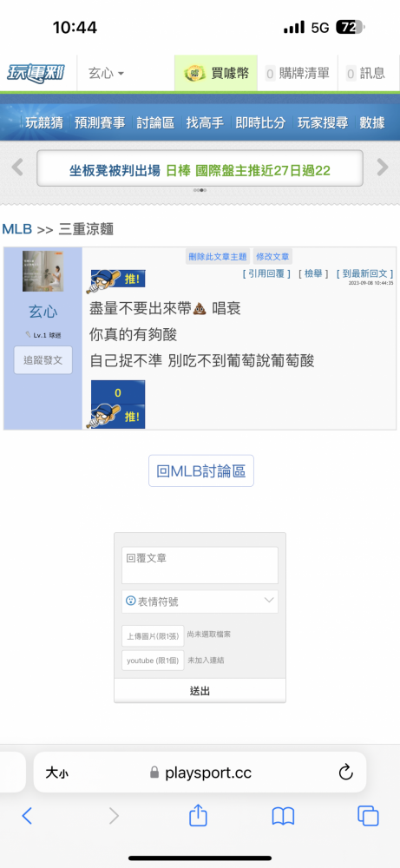Show Safari tabs overview

368,816
